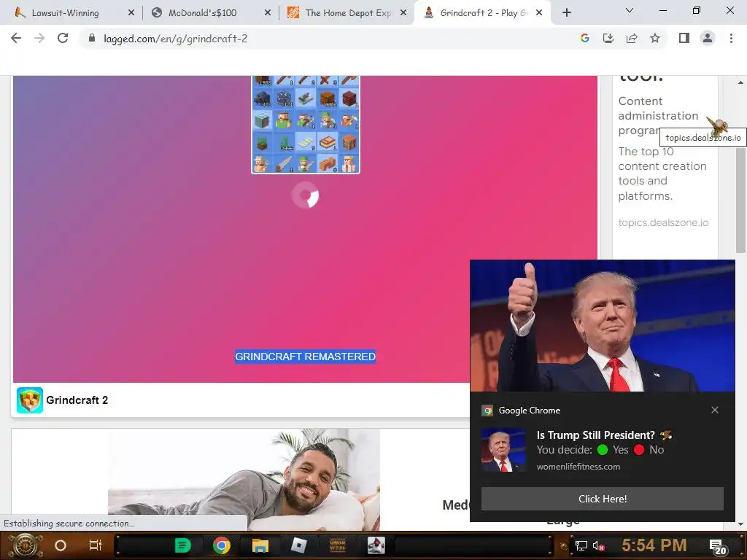This screenshot has height=560, width=747.
Task: Share this page via share icon
Action: coord(632,38)
